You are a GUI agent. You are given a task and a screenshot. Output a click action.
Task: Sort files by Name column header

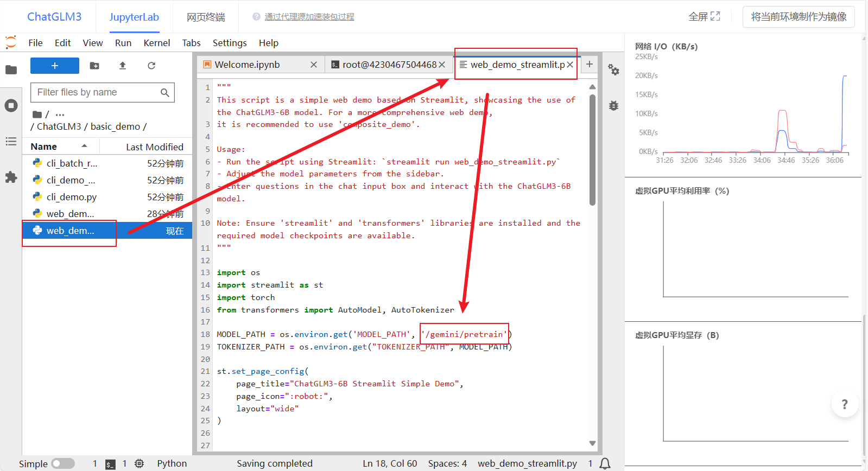pos(44,147)
